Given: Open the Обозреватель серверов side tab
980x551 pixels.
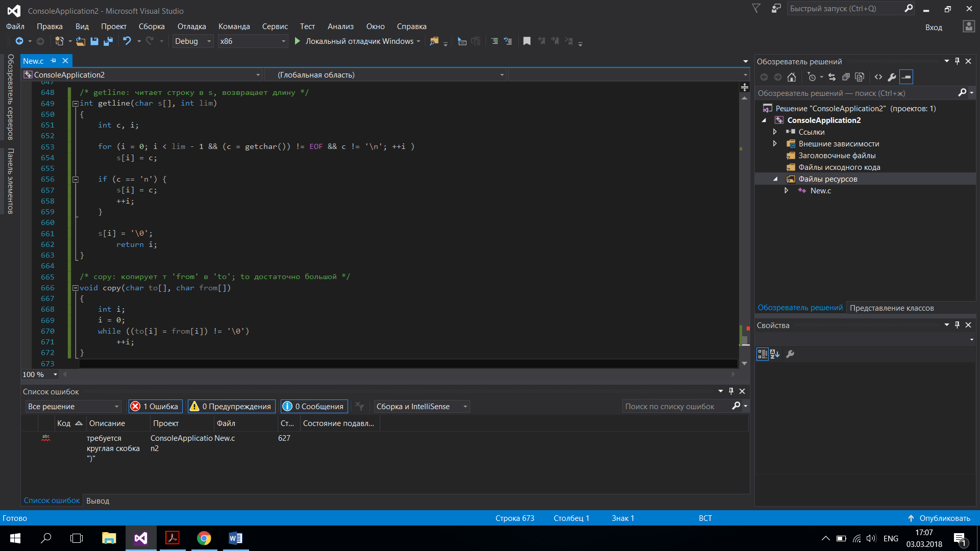Looking at the screenshot, I should click(10, 97).
